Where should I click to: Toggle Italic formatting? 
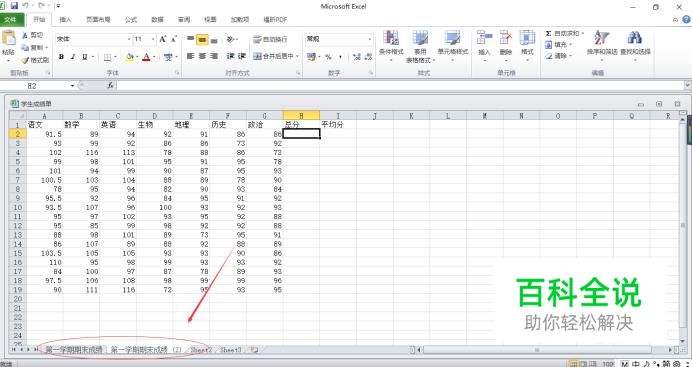[x=73, y=57]
